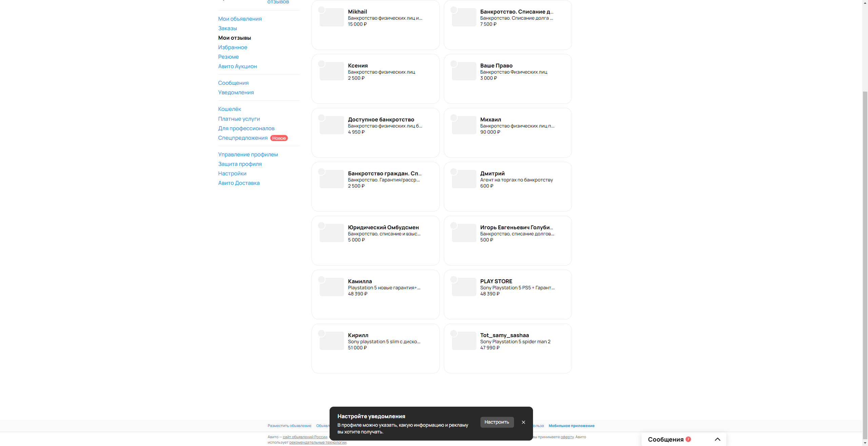Click the Кирилл seller avatar circle
This screenshot has width=868, height=446.
click(321, 333)
